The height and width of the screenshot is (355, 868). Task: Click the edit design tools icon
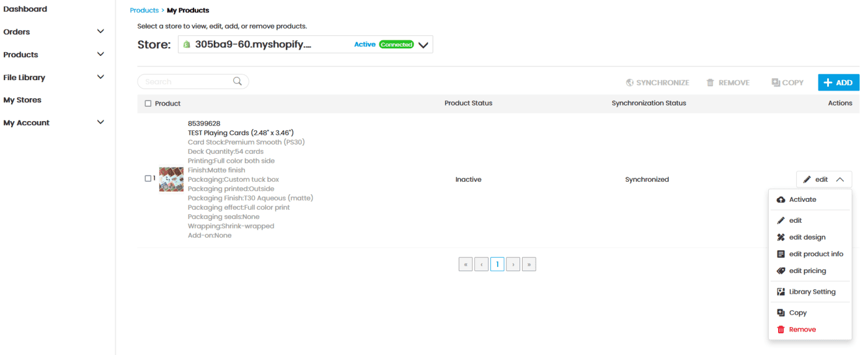click(x=781, y=238)
